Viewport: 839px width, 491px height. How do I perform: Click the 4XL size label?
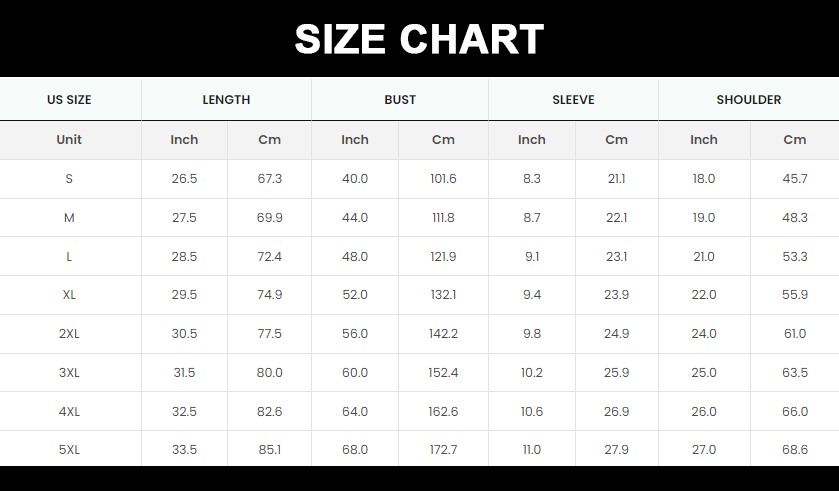click(x=69, y=412)
